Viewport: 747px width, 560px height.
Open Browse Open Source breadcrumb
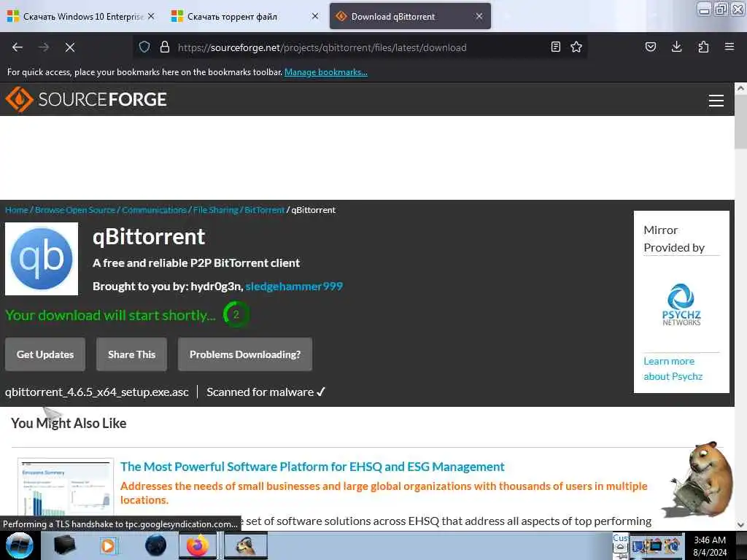75,210
